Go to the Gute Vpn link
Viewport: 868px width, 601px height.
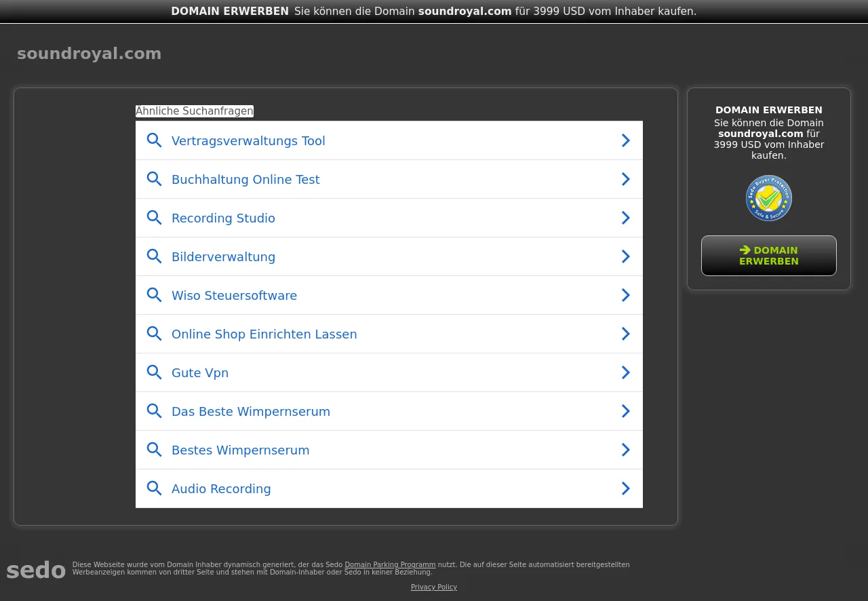(x=389, y=372)
